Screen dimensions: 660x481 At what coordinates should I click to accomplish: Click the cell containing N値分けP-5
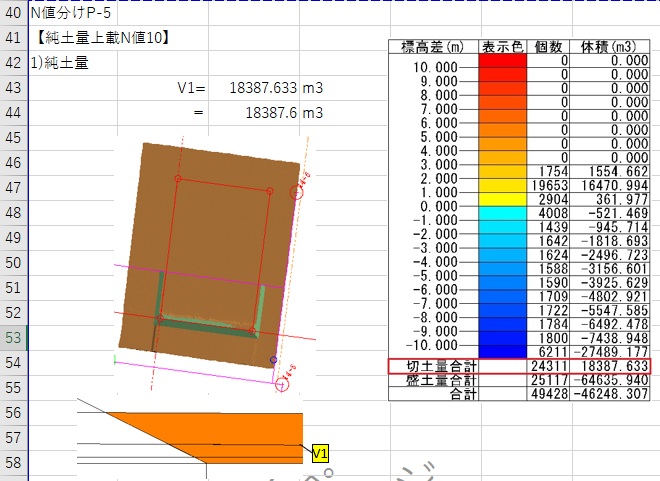[x=73, y=14]
